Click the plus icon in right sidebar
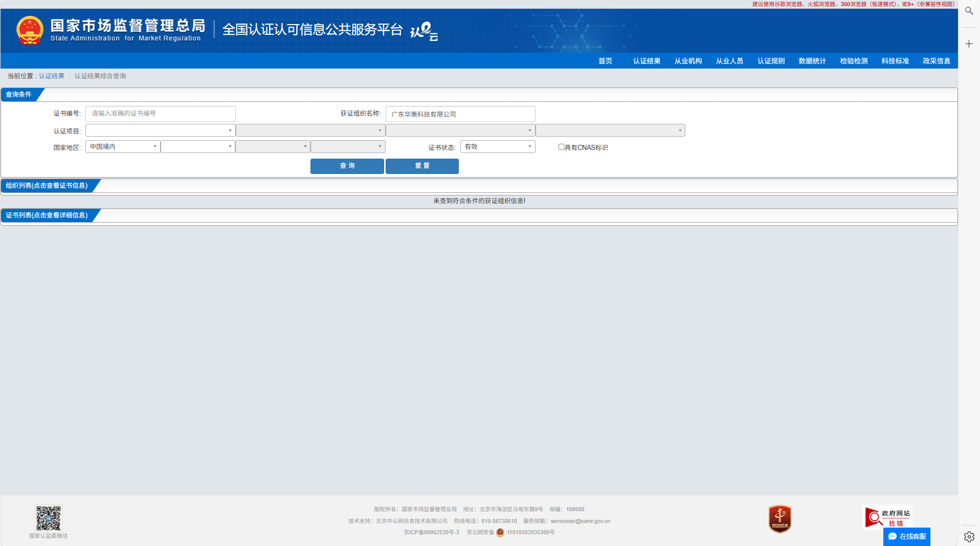The width and height of the screenshot is (980, 546). [x=969, y=44]
